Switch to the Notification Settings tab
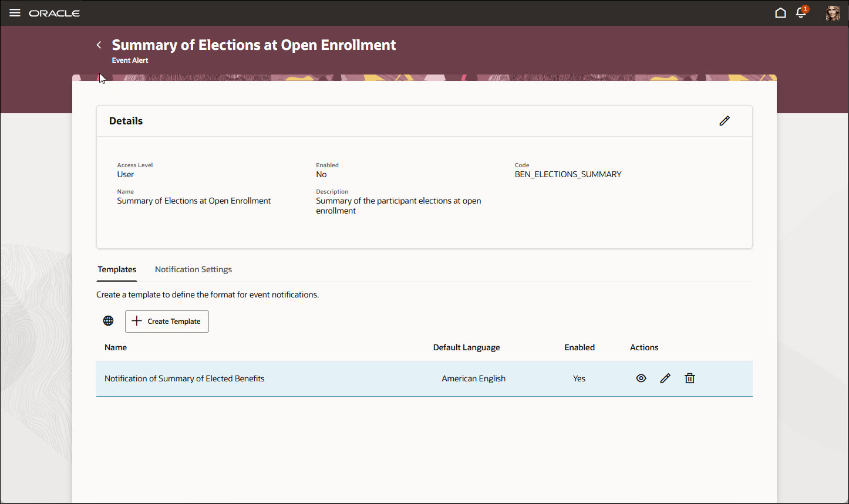The image size is (849, 504). point(193,269)
